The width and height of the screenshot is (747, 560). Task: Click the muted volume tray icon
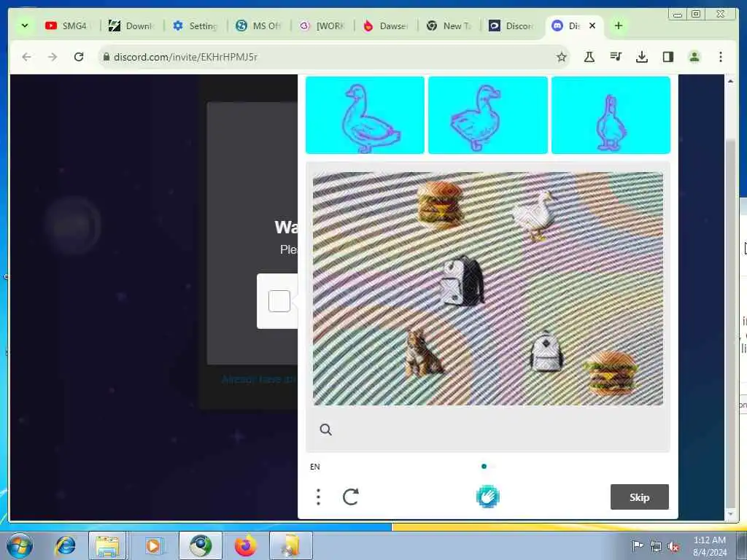pyautogui.click(x=673, y=547)
